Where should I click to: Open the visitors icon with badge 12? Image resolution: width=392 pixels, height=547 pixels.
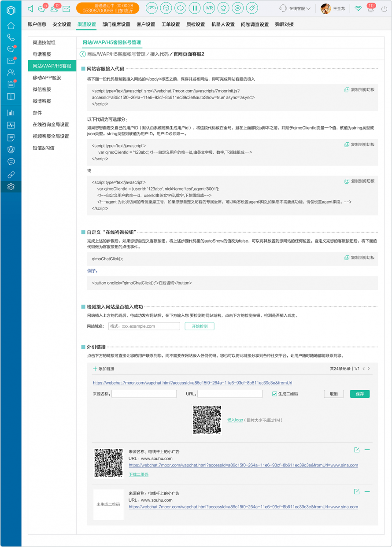click(55, 8)
